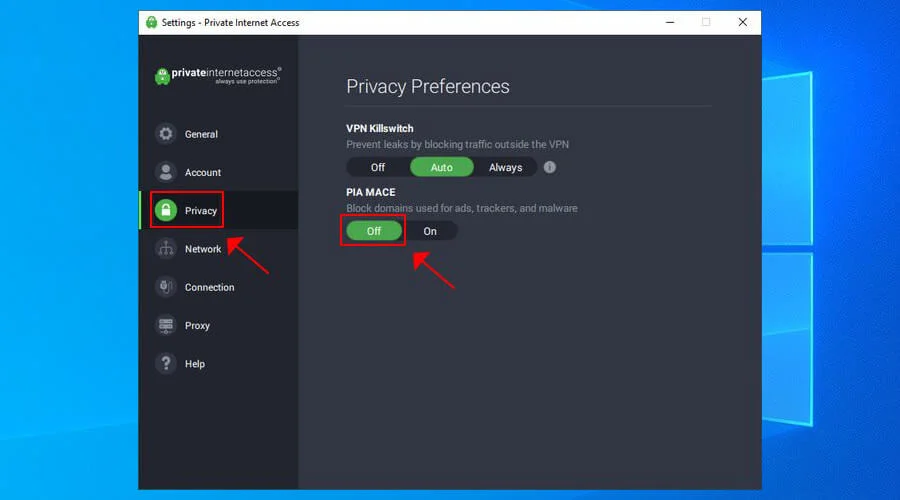
Task: Switch PIA MACE to Off
Action: coord(374,231)
